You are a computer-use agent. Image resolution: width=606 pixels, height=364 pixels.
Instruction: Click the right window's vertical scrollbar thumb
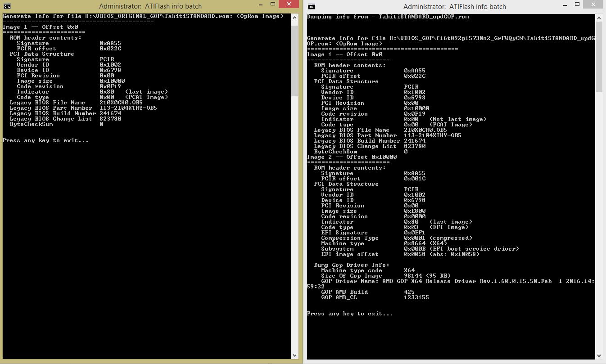pyautogui.click(x=599, y=57)
